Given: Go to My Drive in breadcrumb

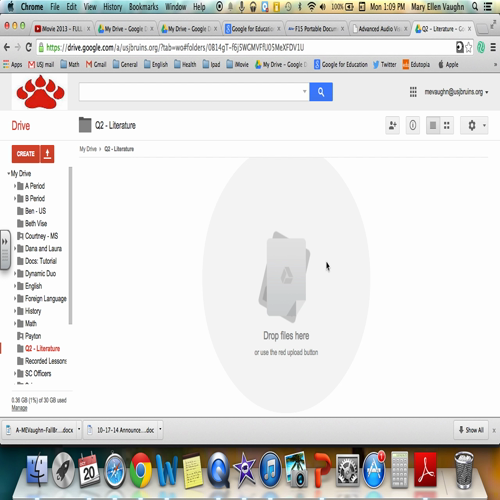Looking at the screenshot, I should [x=88, y=149].
